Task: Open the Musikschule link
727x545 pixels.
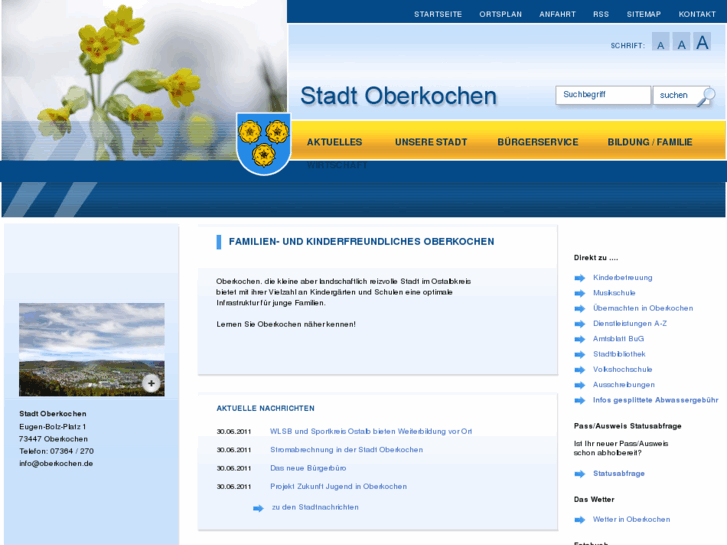Action: (614, 293)
